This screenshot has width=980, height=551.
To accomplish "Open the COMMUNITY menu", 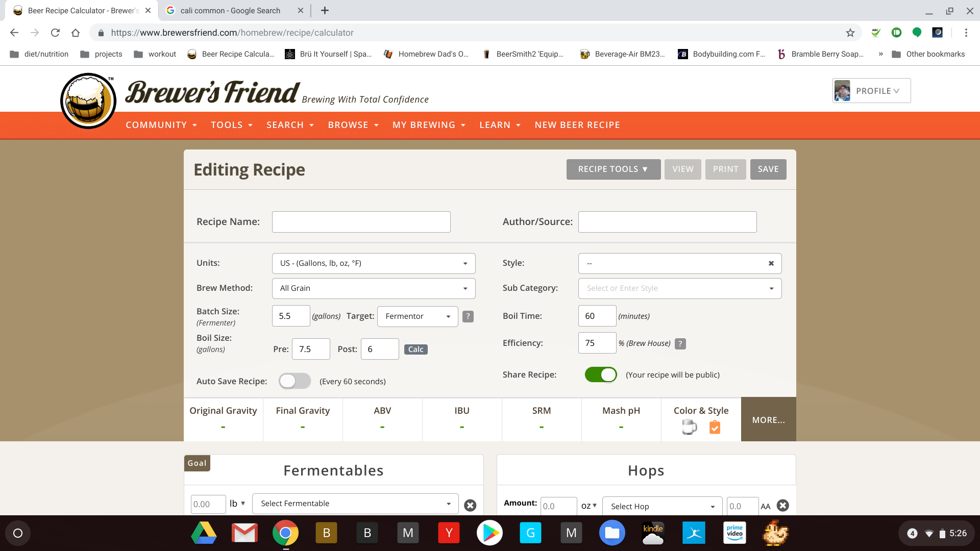I will coord(161,125).
